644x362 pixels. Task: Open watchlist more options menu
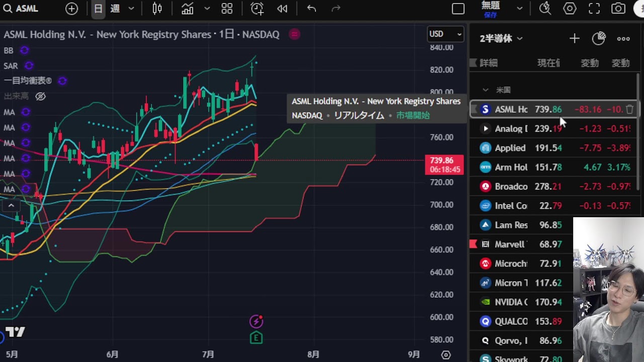623,39
